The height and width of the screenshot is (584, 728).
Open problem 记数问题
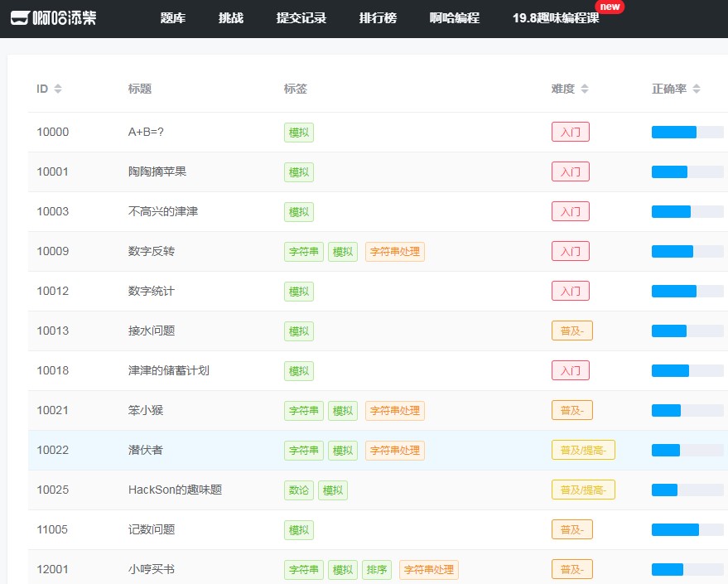pos(152,529)
